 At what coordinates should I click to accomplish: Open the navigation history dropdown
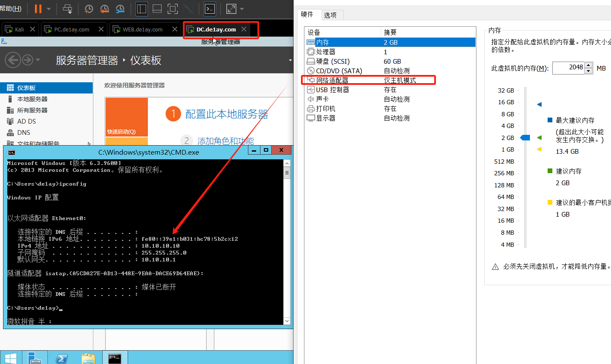tap(38, 60)
